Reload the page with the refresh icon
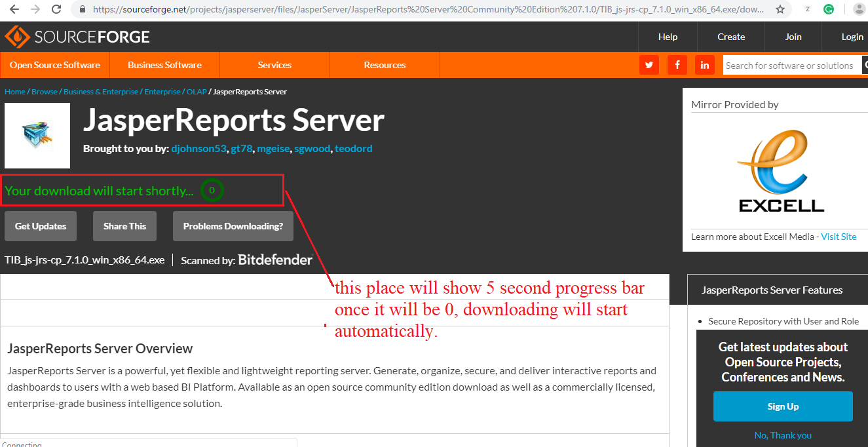 [57, 10]
